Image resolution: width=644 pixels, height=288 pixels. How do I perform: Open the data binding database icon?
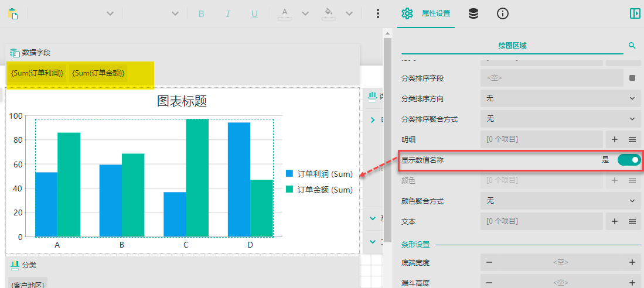tap(473, 13)
